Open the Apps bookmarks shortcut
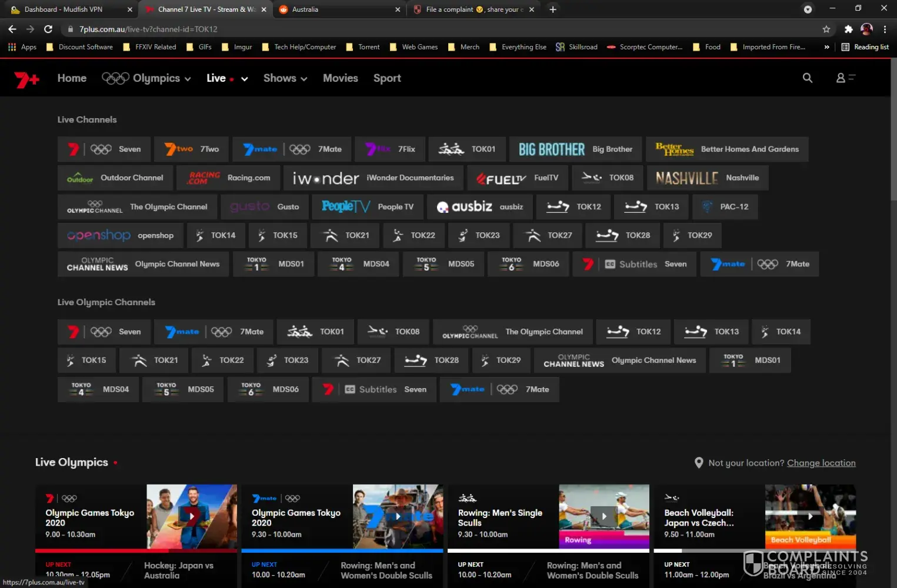The height and width of the screenshot is (588, 897). point(22,47)
